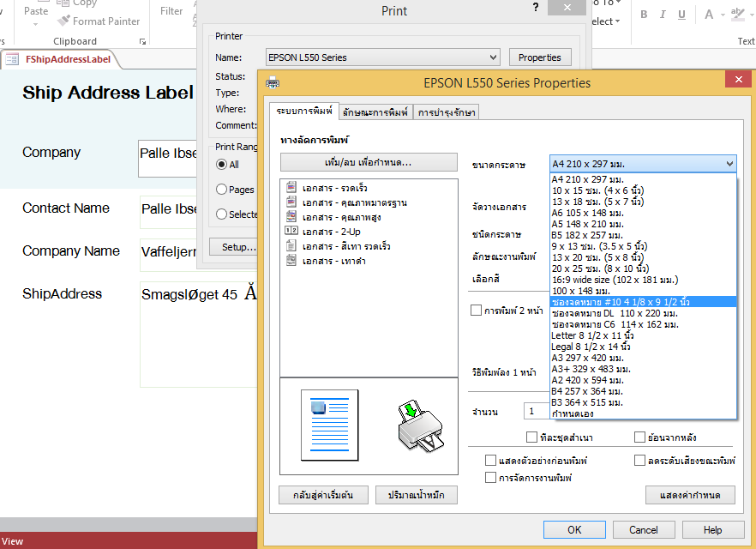
Task: Click the จำนวน copies input field
Action: coord(538,411)
